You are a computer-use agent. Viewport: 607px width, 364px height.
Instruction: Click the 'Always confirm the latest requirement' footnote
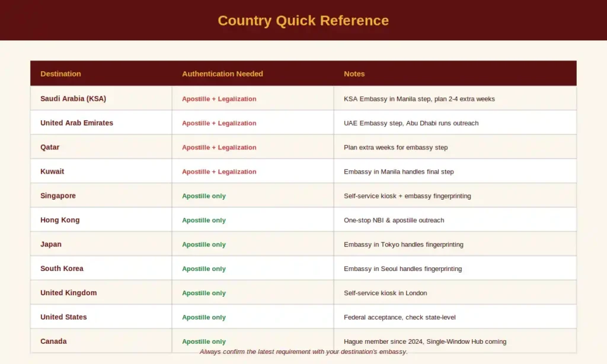(303, 352)
